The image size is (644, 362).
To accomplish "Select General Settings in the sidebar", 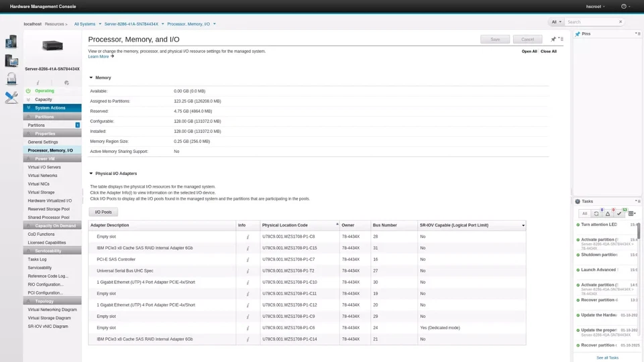I will pyautogui.click(x=43, y=142).
